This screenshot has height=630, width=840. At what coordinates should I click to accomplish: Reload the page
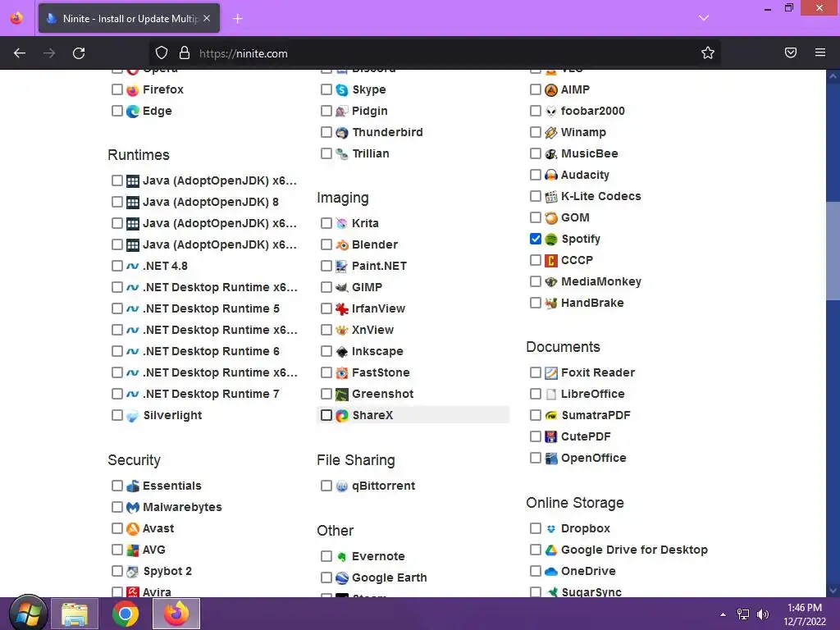click(79, 53)
